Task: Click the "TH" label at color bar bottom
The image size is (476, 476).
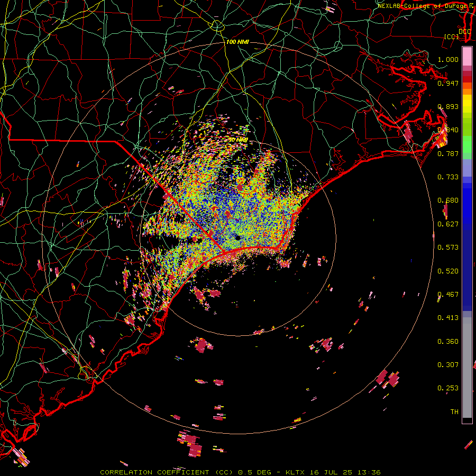Action: pos(454,412)
